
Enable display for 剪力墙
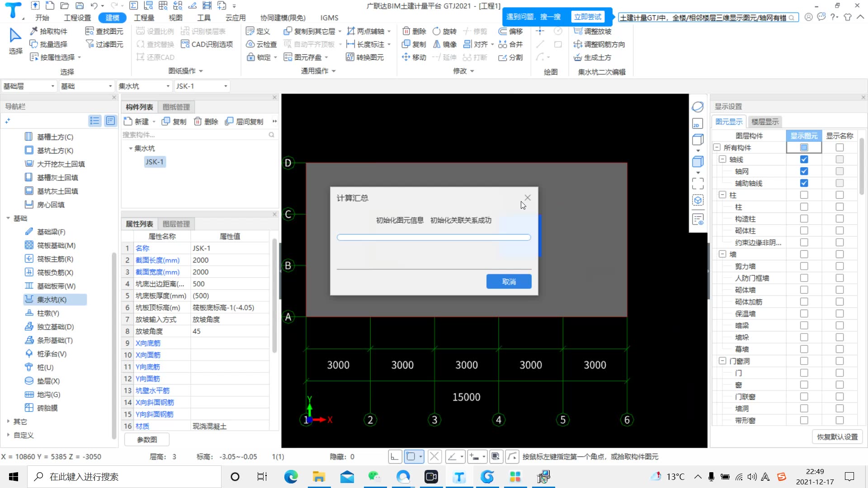804,266
